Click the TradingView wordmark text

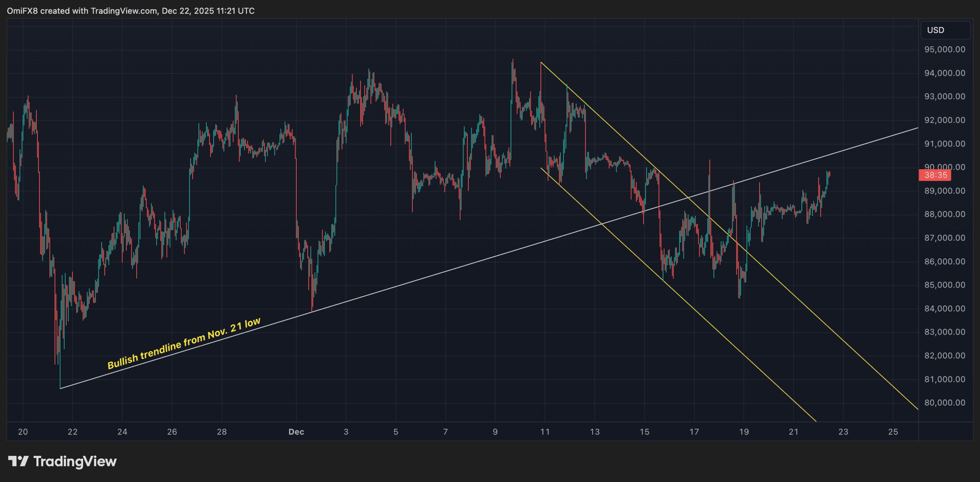[75, 461]
